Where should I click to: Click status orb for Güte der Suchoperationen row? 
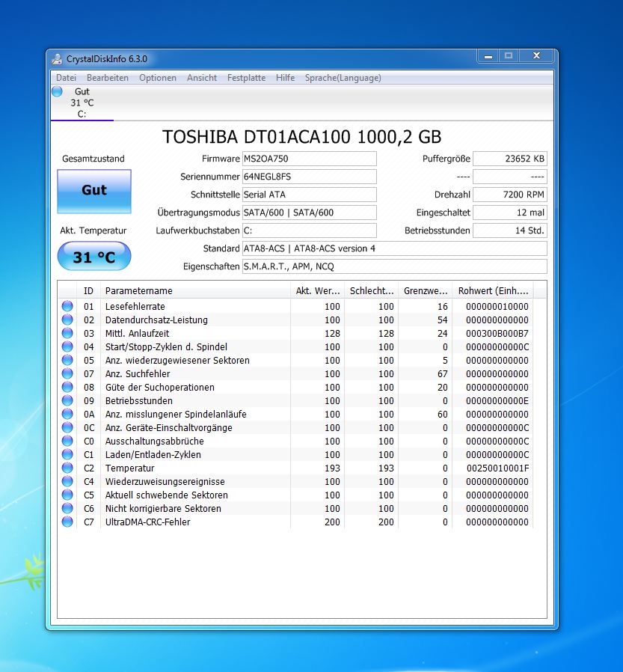[67, 387]
